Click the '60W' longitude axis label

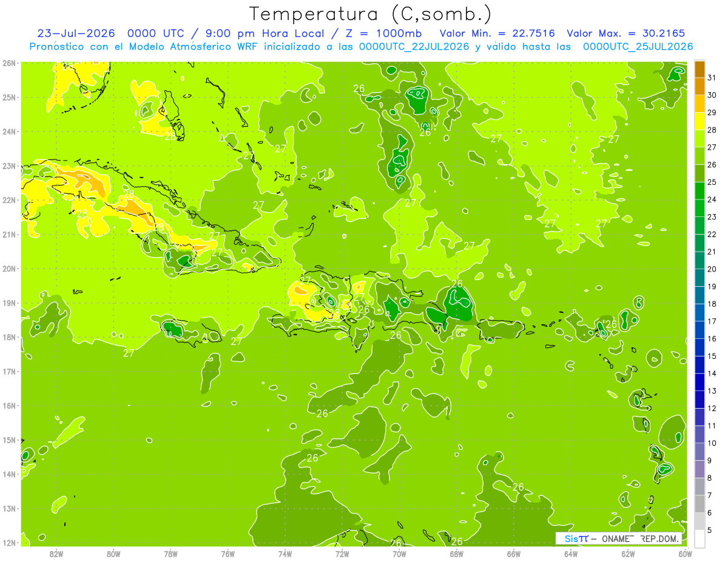pos(685,554)
